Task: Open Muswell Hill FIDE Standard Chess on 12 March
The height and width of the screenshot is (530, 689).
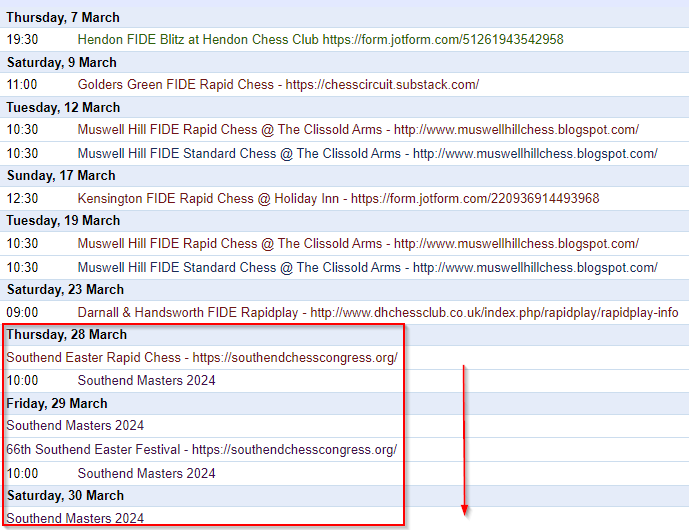Action: [x=367, y=153]
